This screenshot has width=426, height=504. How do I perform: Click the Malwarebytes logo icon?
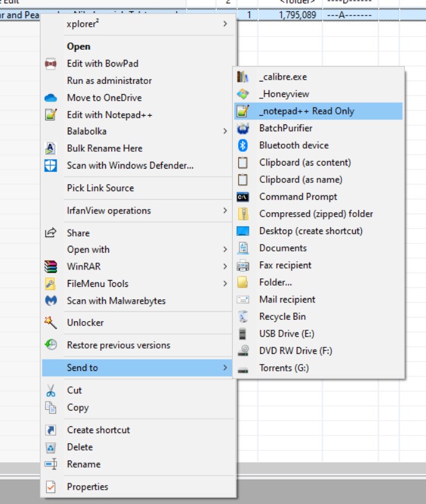click(51, 301)
